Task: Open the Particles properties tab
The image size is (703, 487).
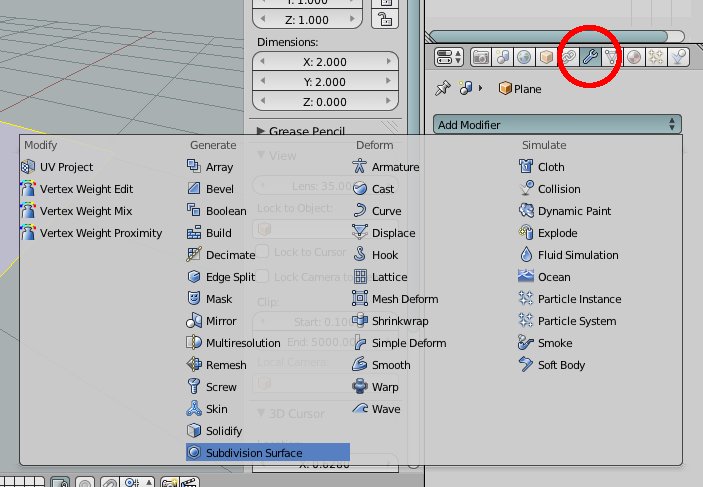Action: coord(655,57)
